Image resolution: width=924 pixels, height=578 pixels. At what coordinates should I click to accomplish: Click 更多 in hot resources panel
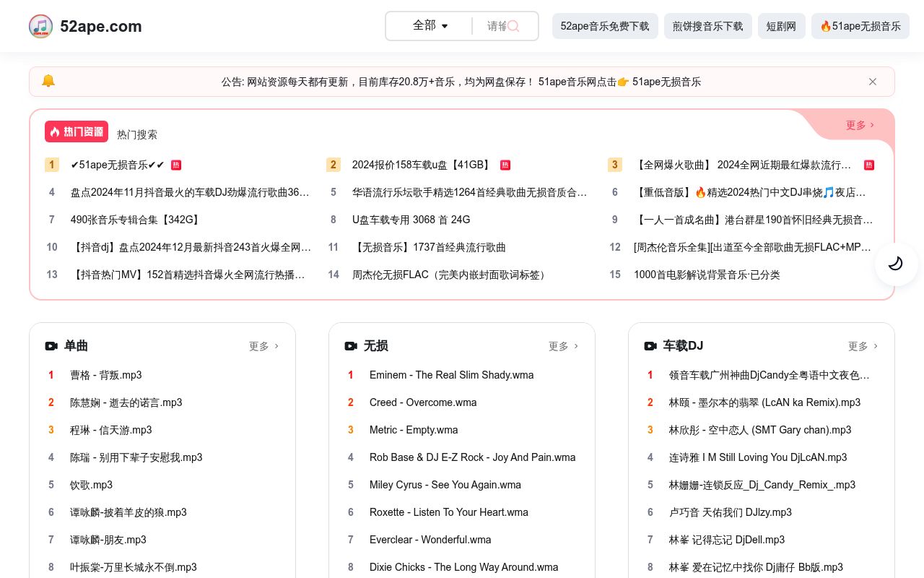860,125
